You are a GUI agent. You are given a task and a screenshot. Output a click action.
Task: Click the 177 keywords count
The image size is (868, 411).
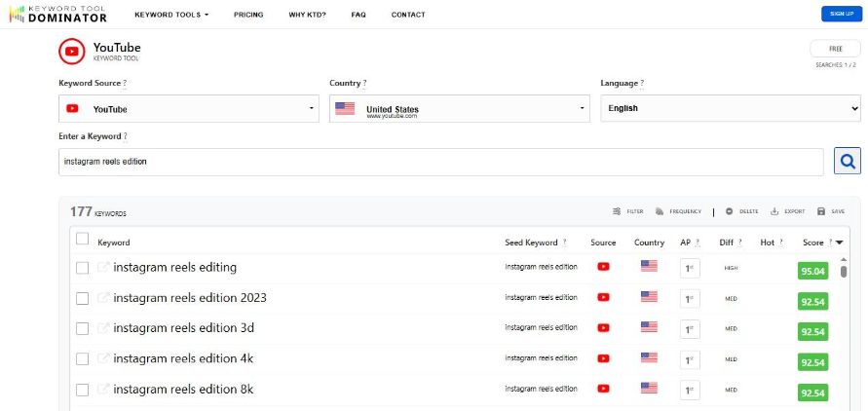(x=98, y=212)
